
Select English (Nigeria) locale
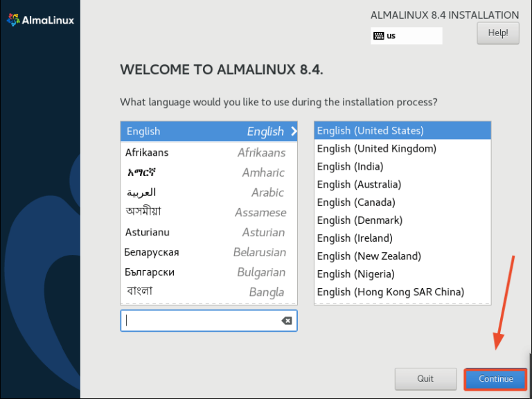point(402,274)
